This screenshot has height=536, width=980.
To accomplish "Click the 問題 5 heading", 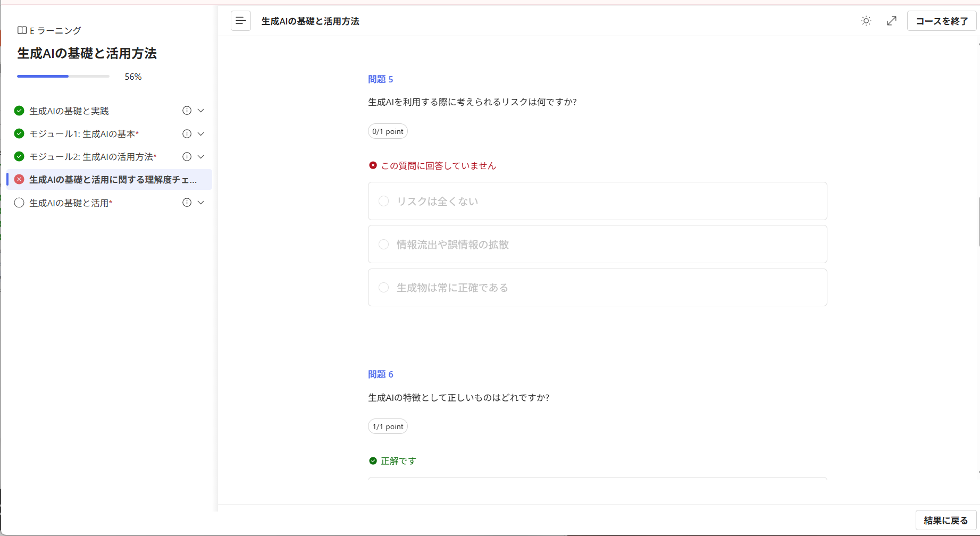I will 380,79.
